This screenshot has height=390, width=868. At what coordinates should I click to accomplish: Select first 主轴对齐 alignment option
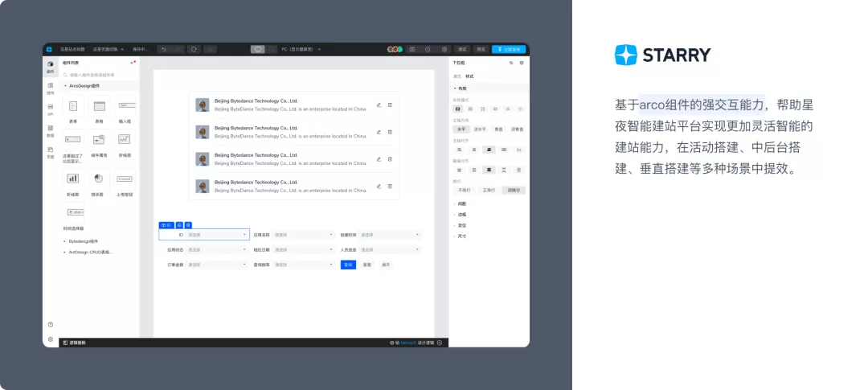pyautogui.click(x=459, y=150)
